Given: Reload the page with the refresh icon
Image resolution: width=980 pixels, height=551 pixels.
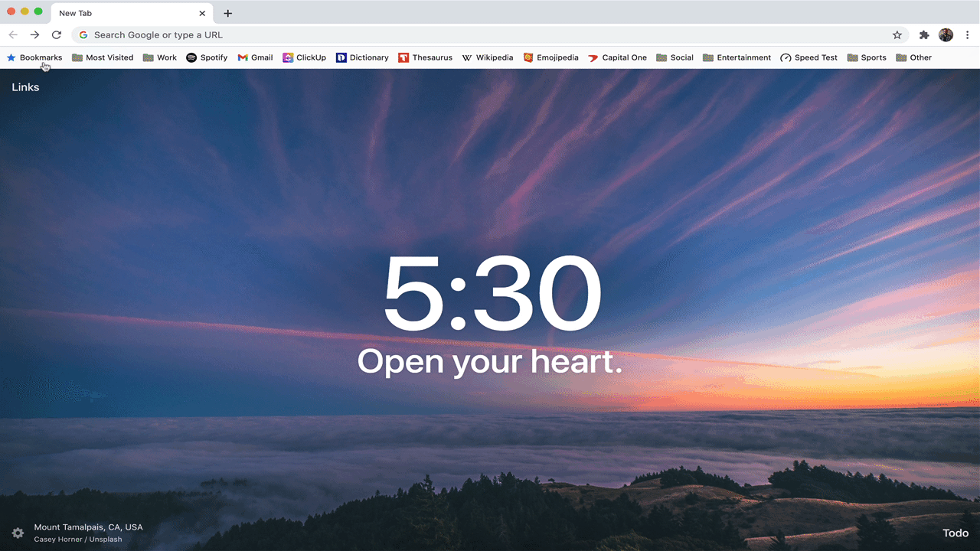Looking at the screenshot, I should [x=56, y=35].
